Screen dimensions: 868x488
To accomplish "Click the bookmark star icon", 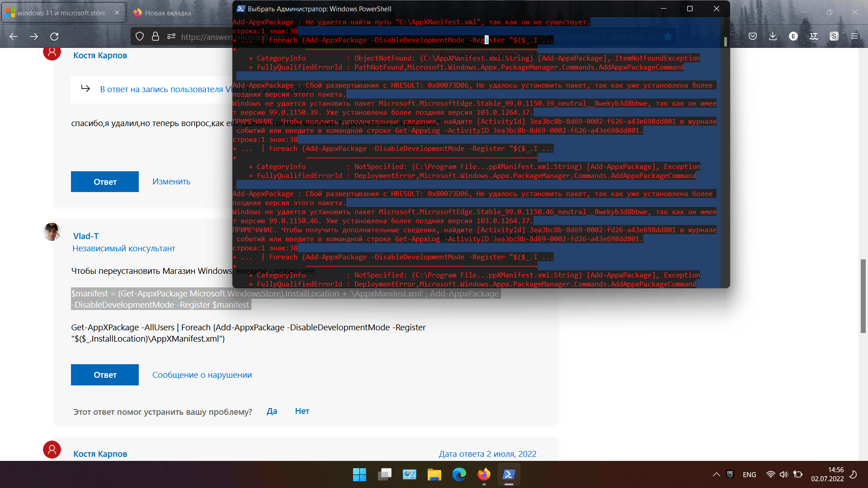I will coord(667,37).
